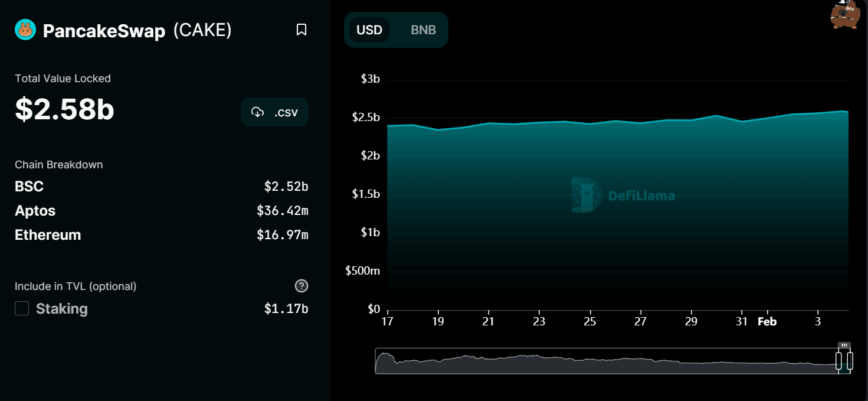
Task: Click the Include in TVL (optional) label
Action: pos(76,286)
